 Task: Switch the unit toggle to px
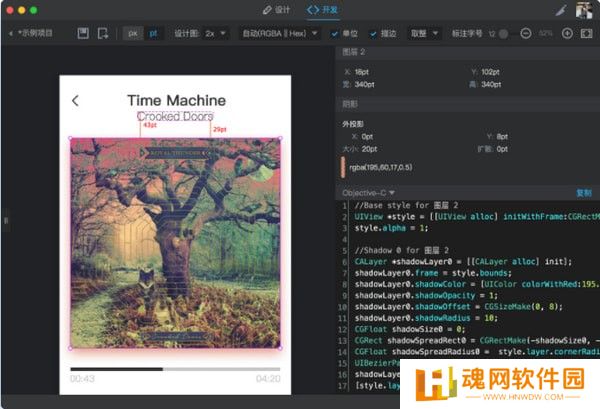click(133, 33)
